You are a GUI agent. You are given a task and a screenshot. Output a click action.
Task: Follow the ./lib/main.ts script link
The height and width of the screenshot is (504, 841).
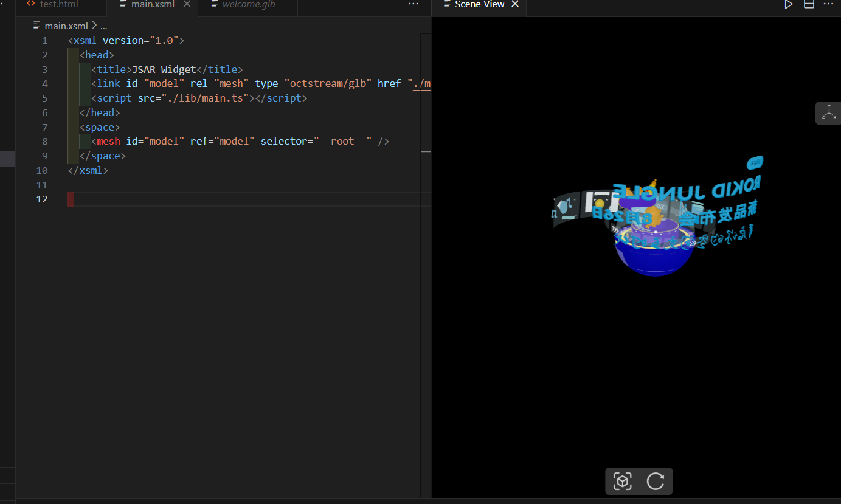[205, 98]
